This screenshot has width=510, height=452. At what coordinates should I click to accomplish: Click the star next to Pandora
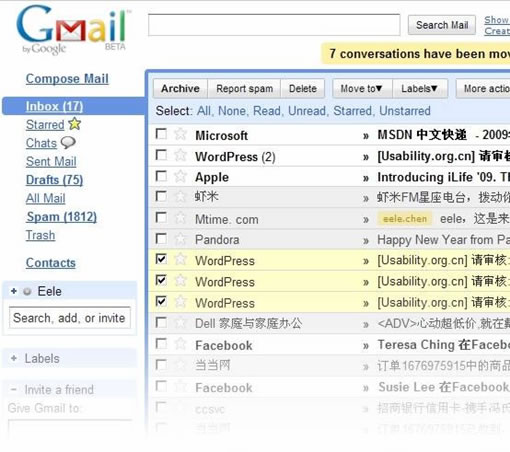pyautogui.click(x=180, y=239)
